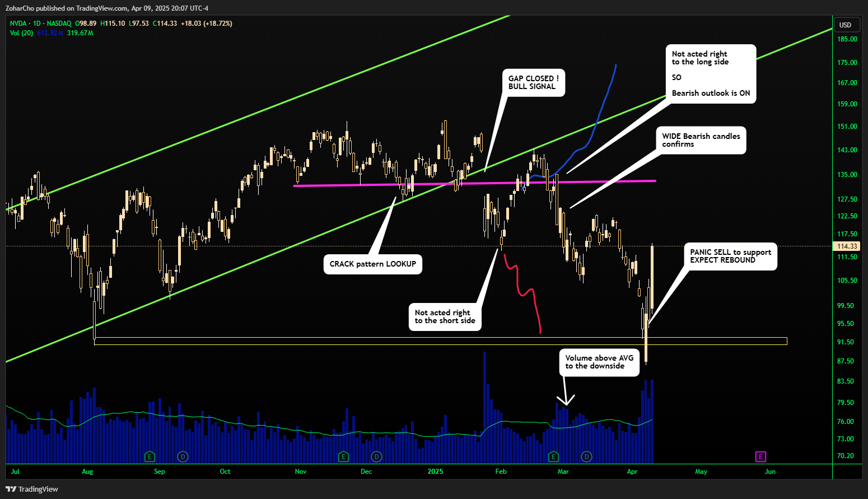This screenshot has height=499, width=868.
Task: Click the Aug label on time axis
Action: coord(87,472)
